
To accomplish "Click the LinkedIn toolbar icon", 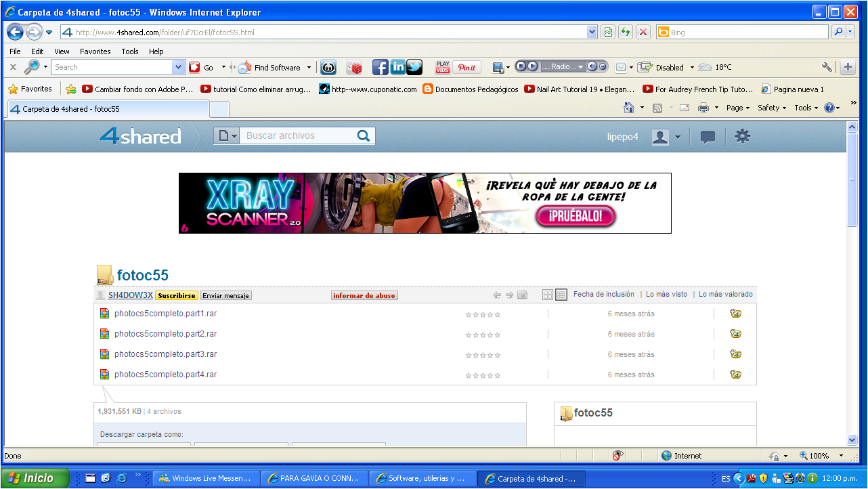I will 398,67.
